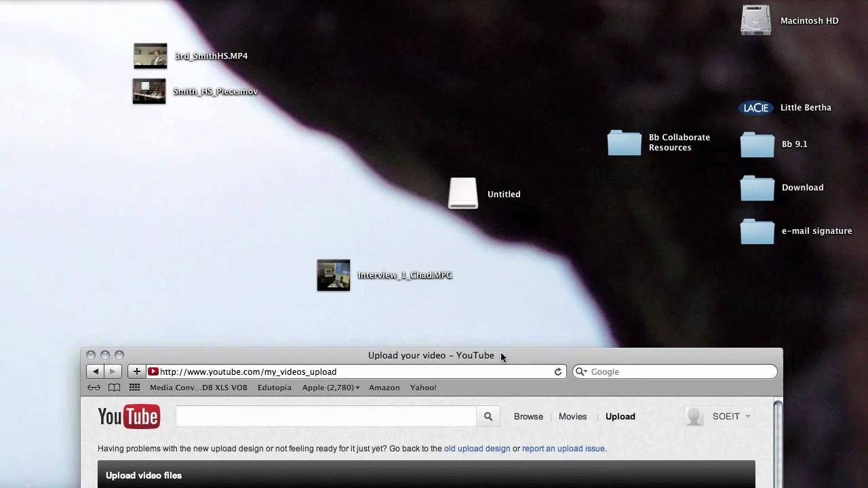Show all bookmarks book icon
This screenshot has width=868, height=488.
pyautogui.click(x=115, y=388)
